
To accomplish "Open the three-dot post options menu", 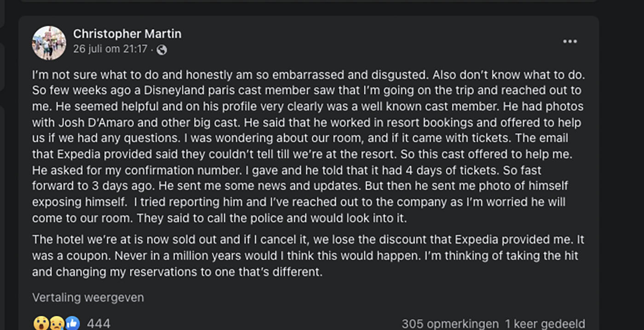I will point(569,41).
